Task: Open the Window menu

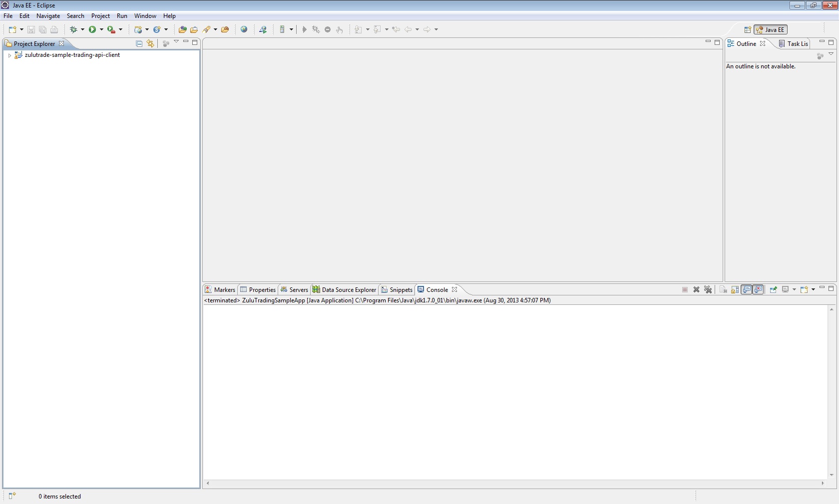Action: click(145, 16)
